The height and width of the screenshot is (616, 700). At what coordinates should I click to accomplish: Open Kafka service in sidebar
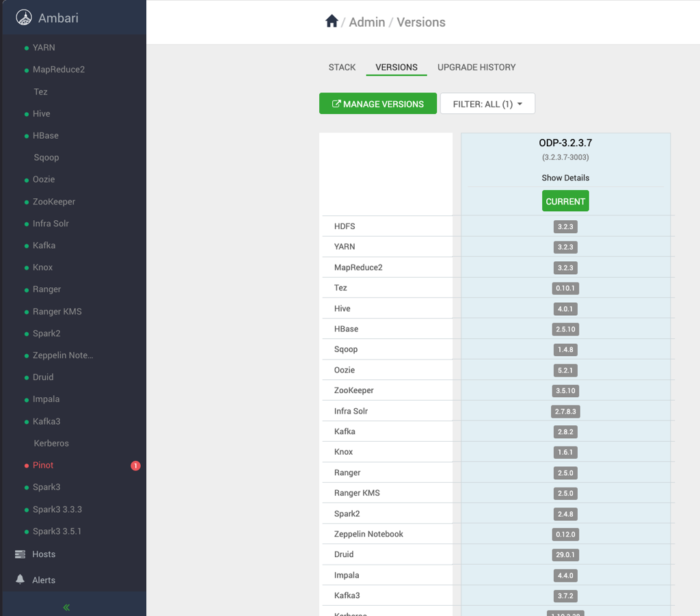(44, 245)
